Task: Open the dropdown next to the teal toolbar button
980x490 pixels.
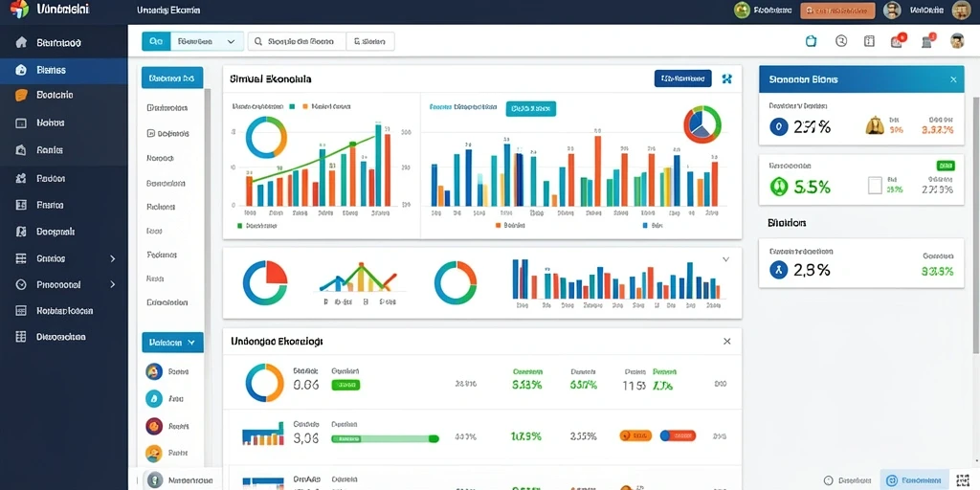Action: 207,42
